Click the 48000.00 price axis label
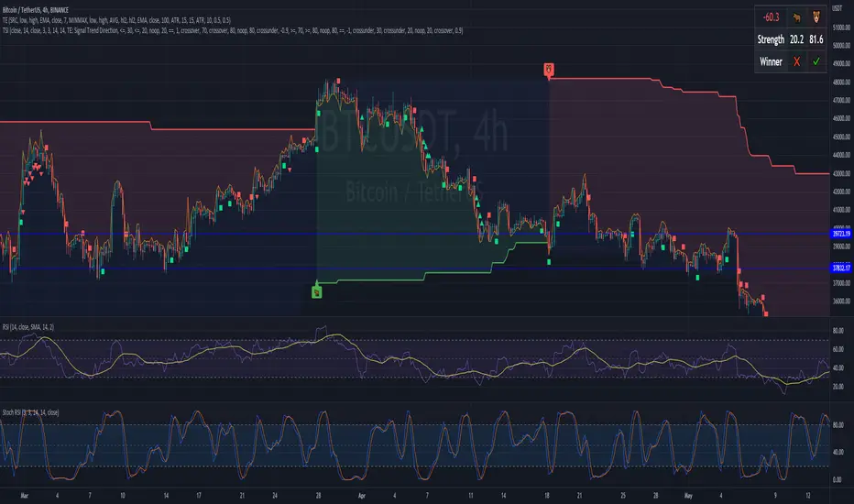 point(841,82)
